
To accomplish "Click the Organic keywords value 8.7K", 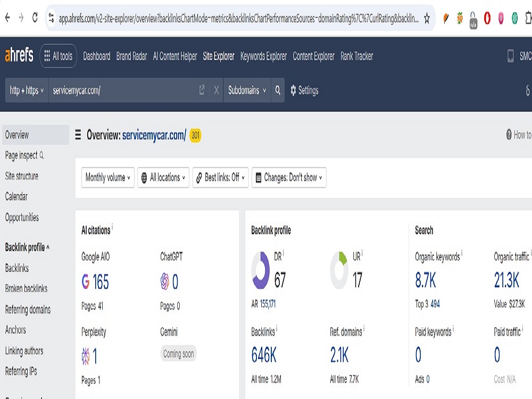I will tap(426, 280).
